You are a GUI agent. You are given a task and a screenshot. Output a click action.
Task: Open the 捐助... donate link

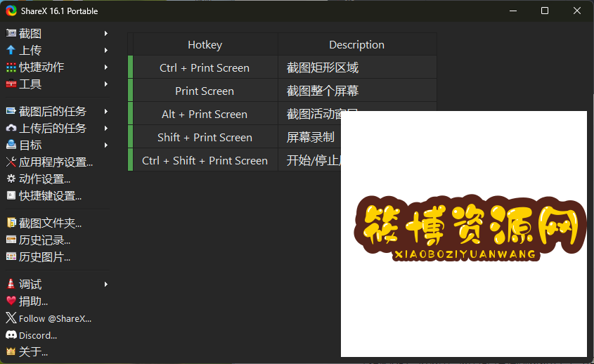(57, 301)
